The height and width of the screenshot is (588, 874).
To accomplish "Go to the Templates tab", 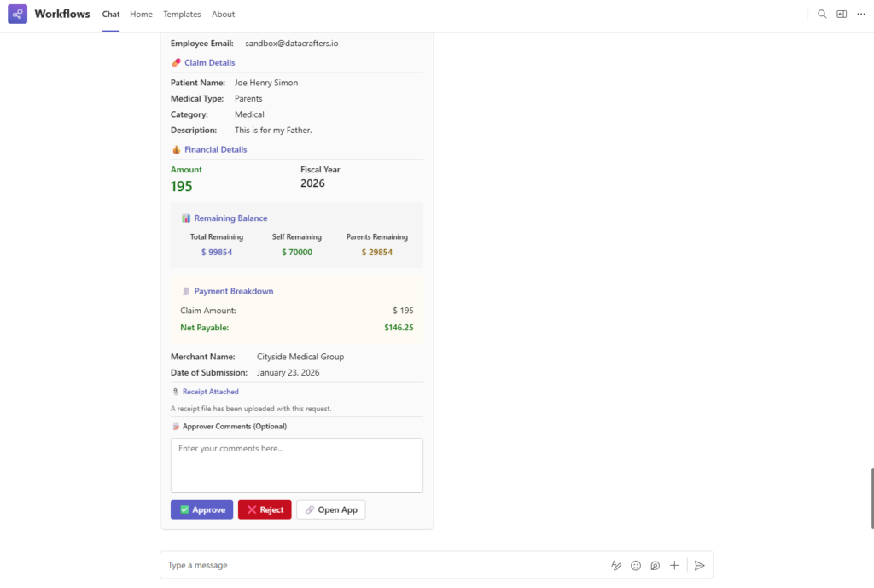I will (182, 15).
